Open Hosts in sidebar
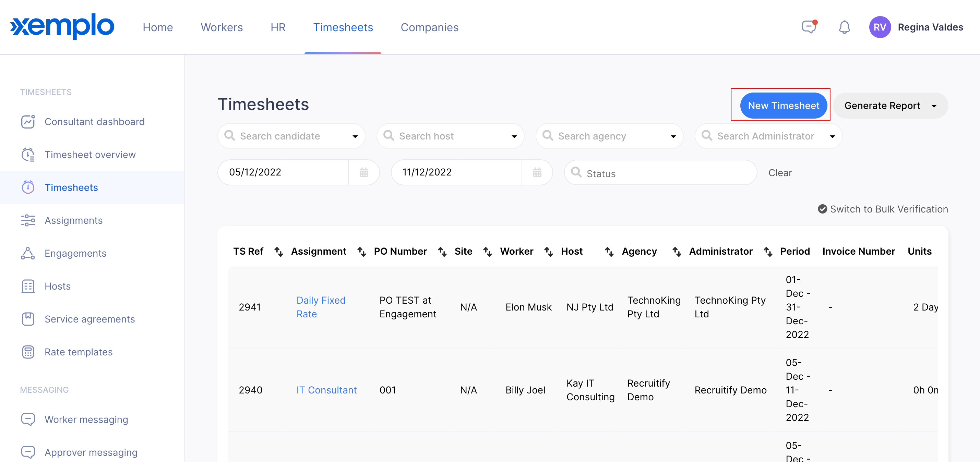 point(58,286)
